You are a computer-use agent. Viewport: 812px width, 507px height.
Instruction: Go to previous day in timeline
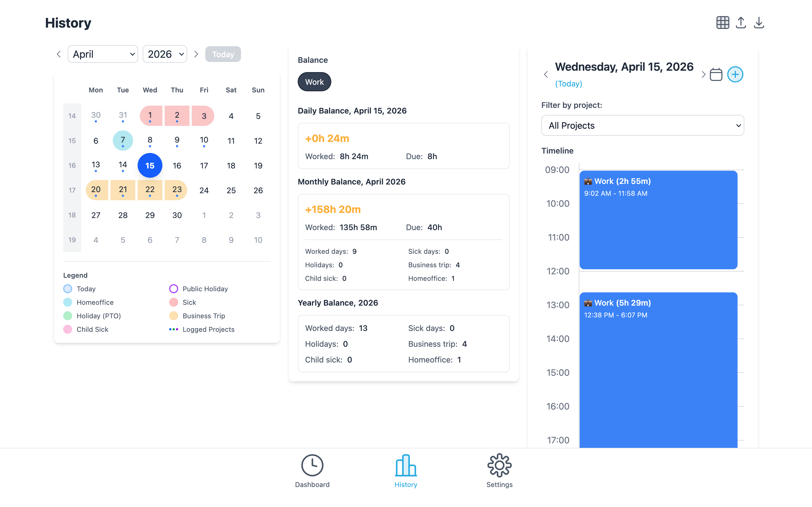pos(546,74)
